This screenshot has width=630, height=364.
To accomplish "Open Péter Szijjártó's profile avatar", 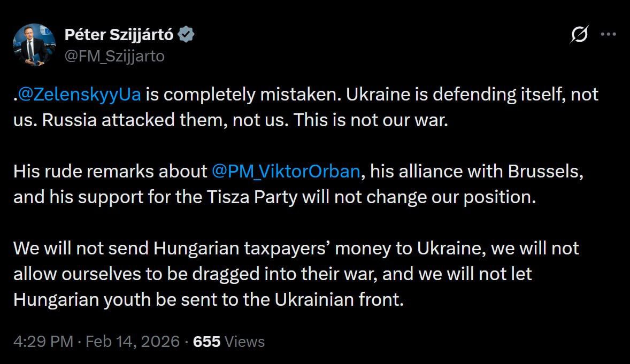I will tap(35, 45).
